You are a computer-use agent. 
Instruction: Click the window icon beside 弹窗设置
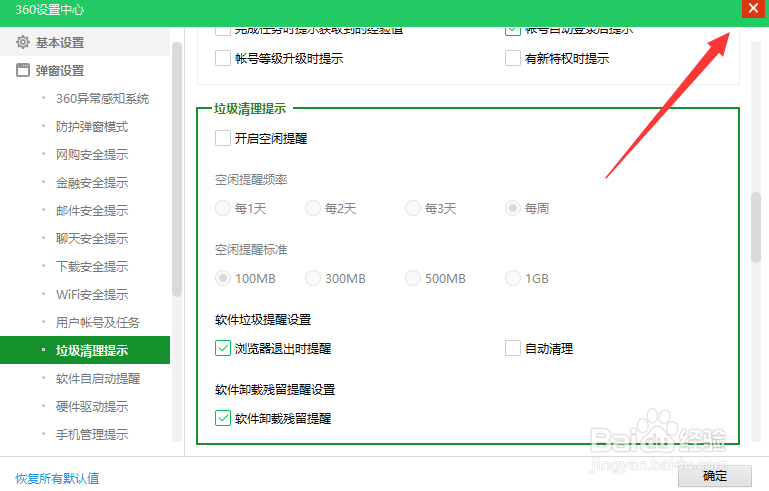tap(23, 70)
